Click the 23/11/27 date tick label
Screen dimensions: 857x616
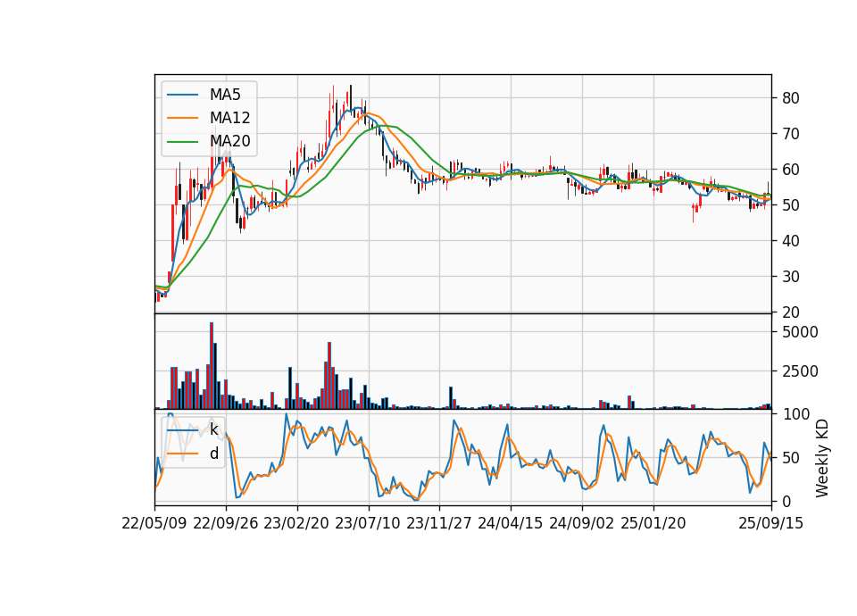[439, 524]
